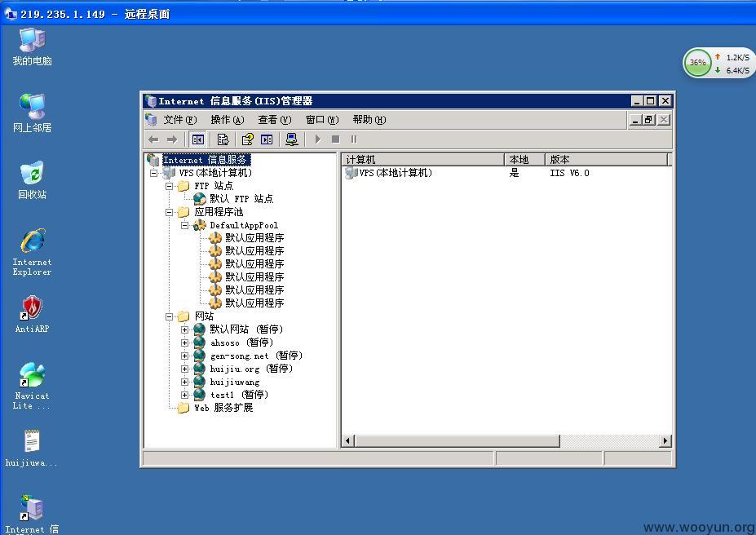Select the last 默认应用程序 entry
Screen dimensions: 756x535
click(x=254, y=303)
